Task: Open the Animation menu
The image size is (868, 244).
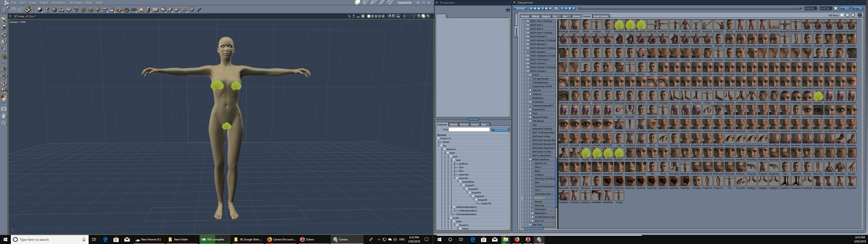Action: tap(58, 3)
